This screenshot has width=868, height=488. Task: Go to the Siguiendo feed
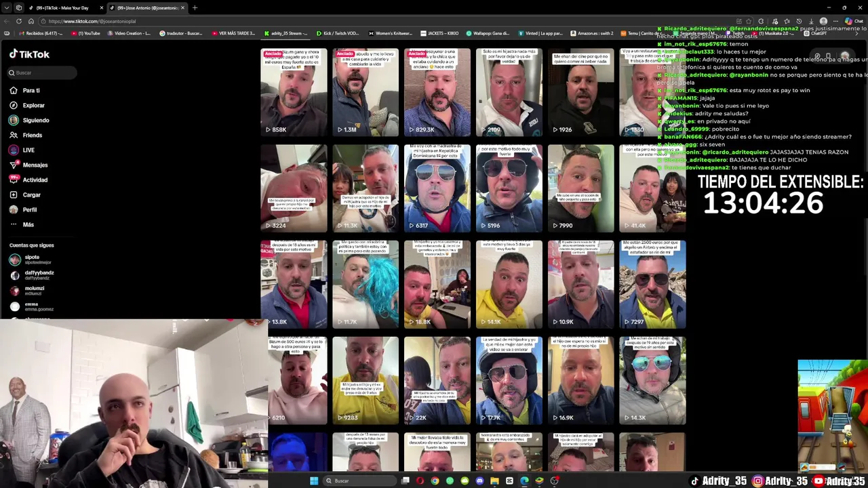point(29,120)
